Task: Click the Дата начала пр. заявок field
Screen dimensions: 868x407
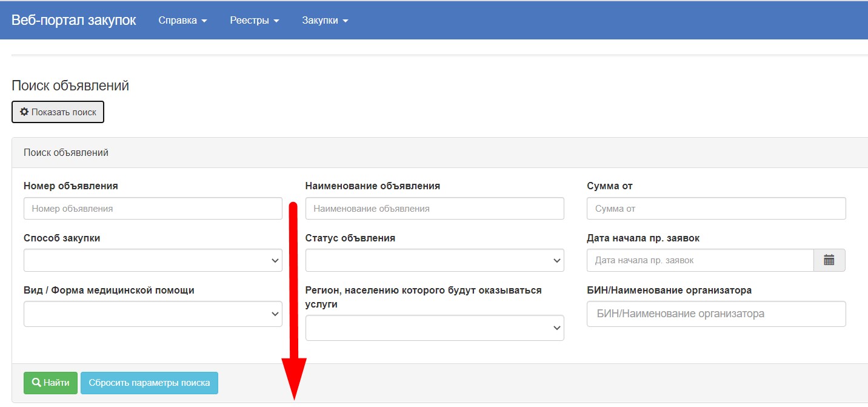Action: tap(699, 260)
